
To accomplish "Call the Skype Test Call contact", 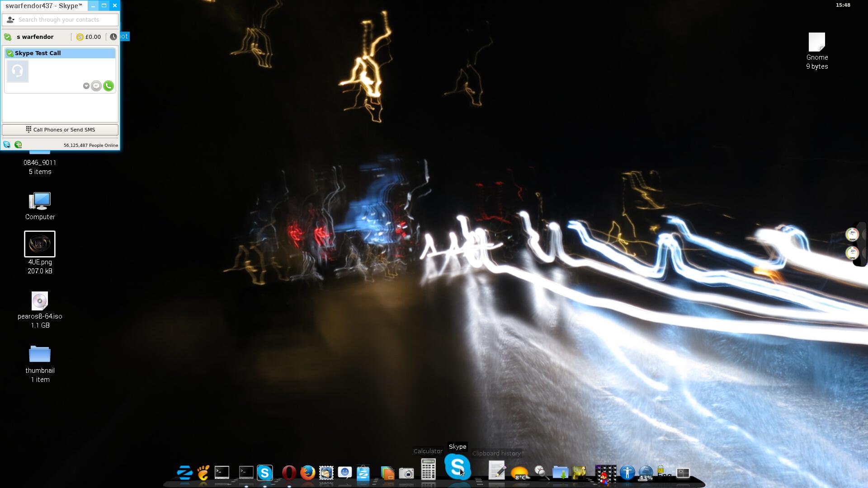I will tap(108, 86).
